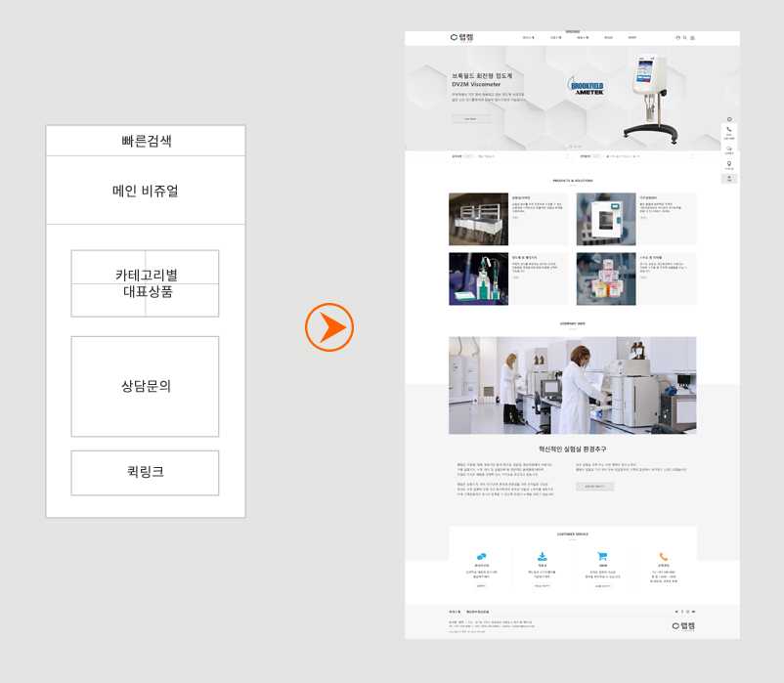
Task: Click the blue download tray icon
Action: click(x=543, y=557)
